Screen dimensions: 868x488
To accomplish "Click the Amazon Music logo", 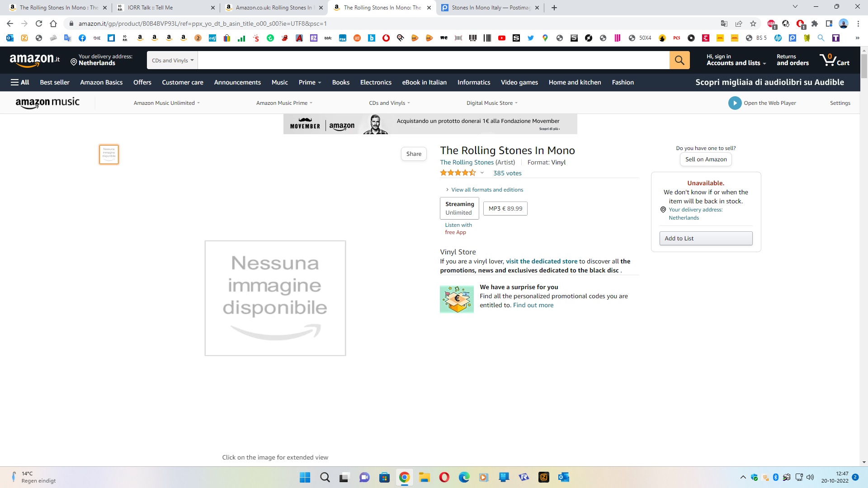I will pos(47,103).
